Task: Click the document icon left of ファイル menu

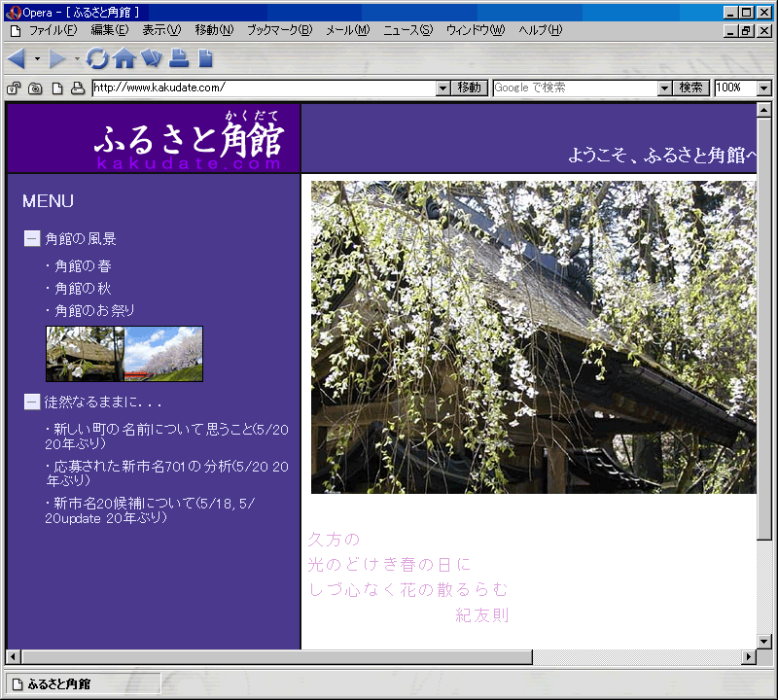Action: (x=16, y=31)
